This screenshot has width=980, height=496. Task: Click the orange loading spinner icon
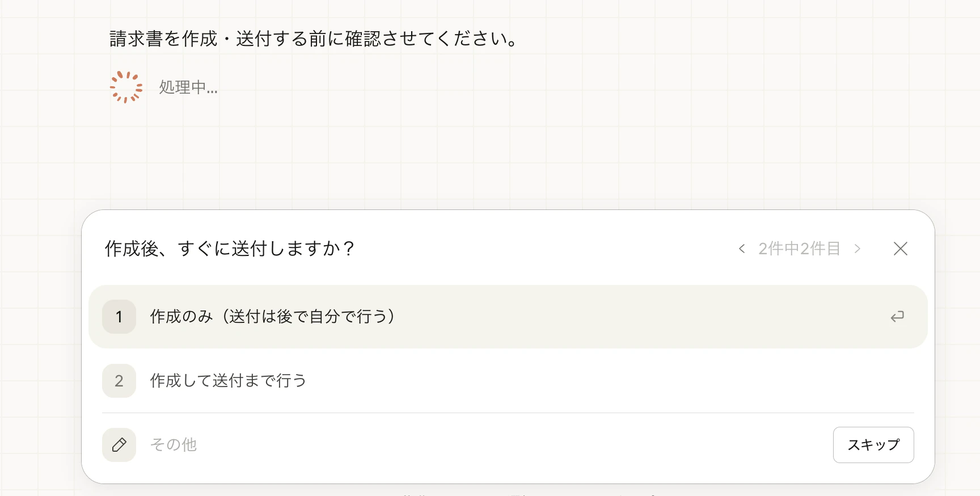pyautogui.click(x=126, y=87)
